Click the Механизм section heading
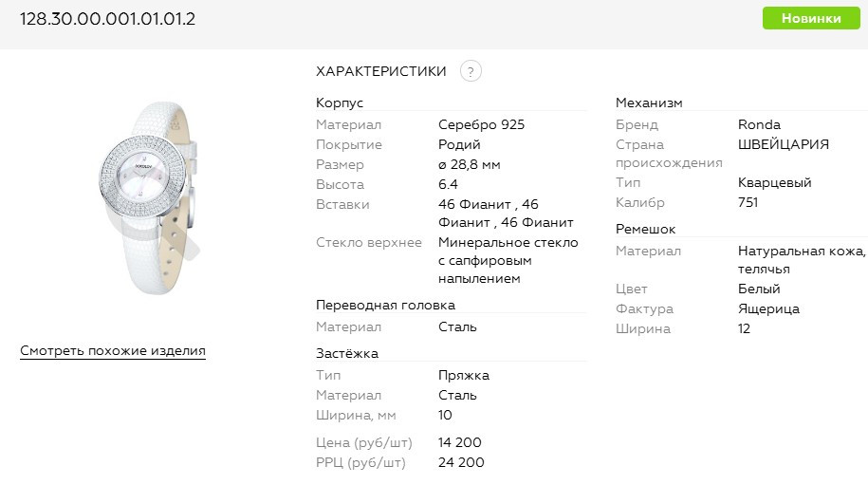The width and height of the screenshot is (868, 485). 649,103
